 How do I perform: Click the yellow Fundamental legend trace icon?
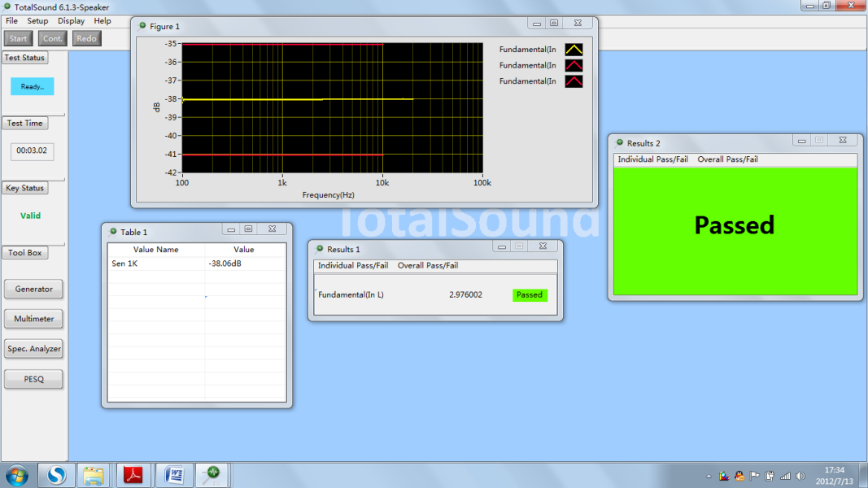[x=574, y=50]
